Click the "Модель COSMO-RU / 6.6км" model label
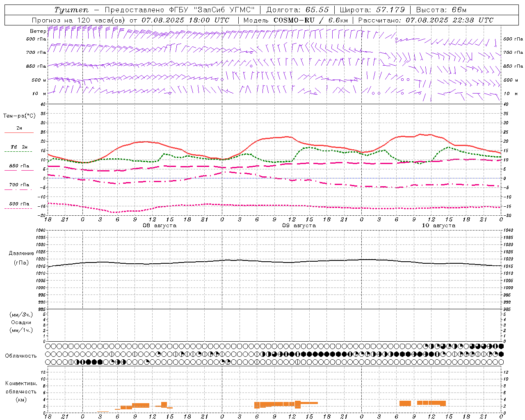Image resolution: width=525 pixels, height=420 pixels. pos(296,20)
